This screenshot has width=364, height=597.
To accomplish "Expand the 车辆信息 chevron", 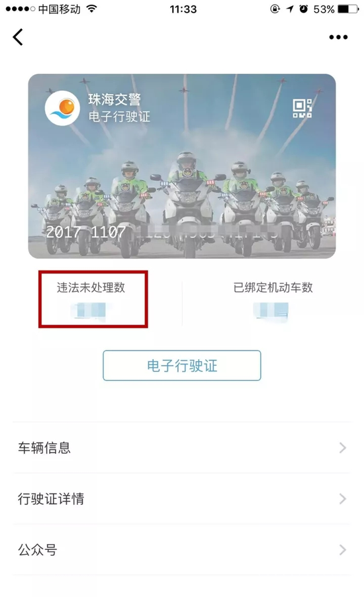I will [x=343, y=448].
